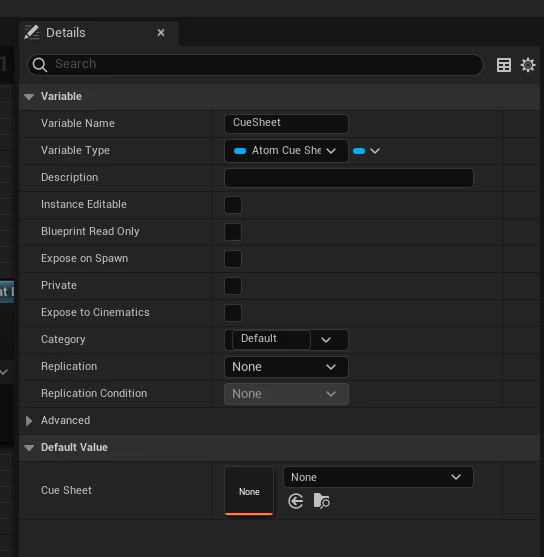Collapse the Default Value section
Image resolution: width=544 pixels, height=557 pixels.
29,448
